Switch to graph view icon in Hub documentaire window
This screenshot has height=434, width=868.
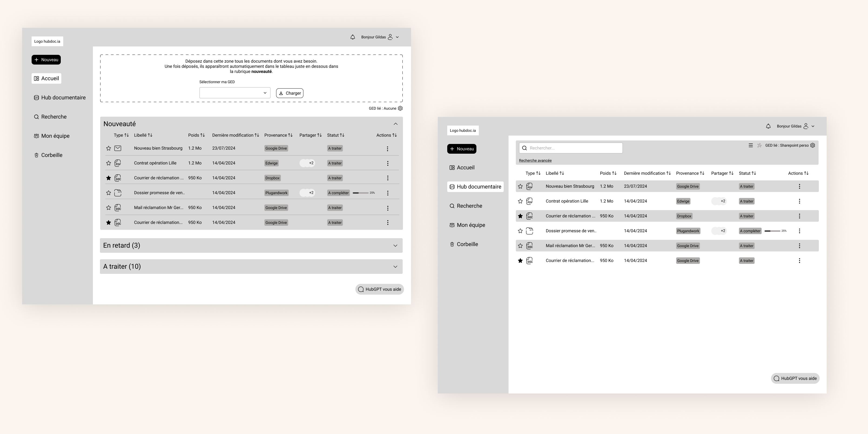[x=759, y=145]
